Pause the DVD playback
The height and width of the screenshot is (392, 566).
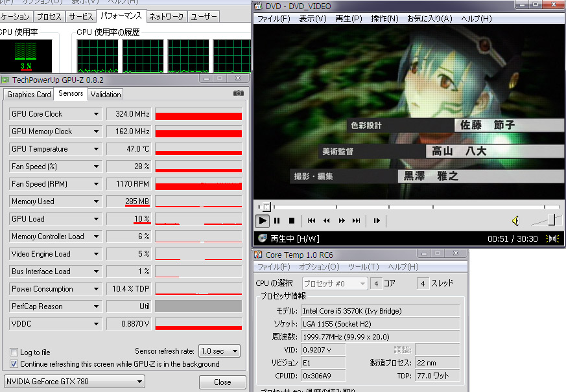click(x=277, y=221)
